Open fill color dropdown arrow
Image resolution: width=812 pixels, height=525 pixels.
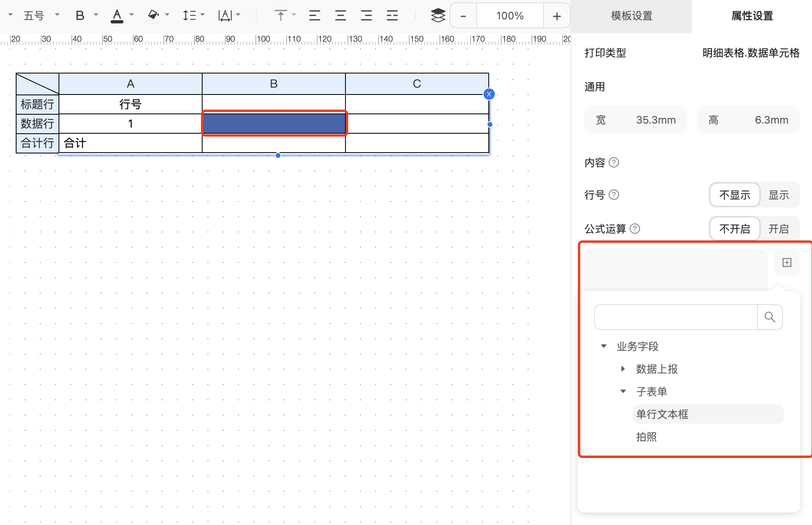click(167, 15)
